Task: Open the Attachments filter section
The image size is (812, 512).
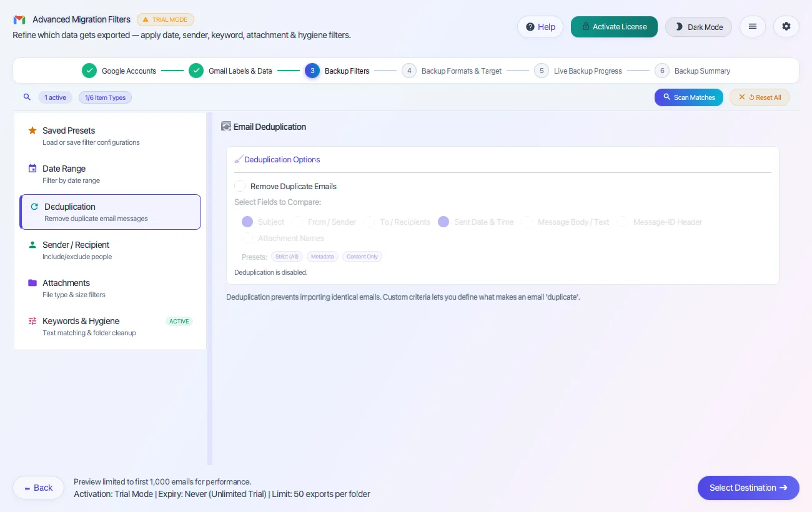Action: pos(111,288)
